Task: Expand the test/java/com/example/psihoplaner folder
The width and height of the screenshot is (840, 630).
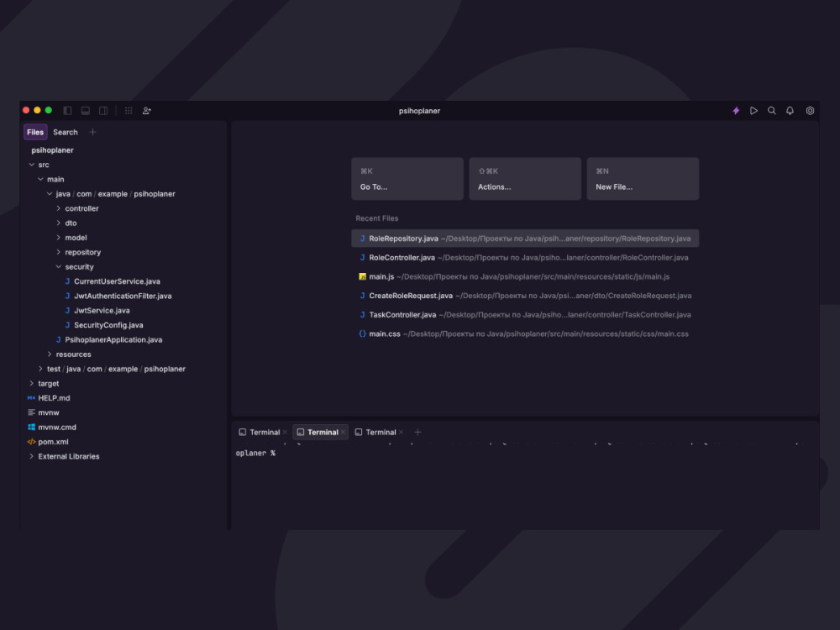Action: coord(40,369)
